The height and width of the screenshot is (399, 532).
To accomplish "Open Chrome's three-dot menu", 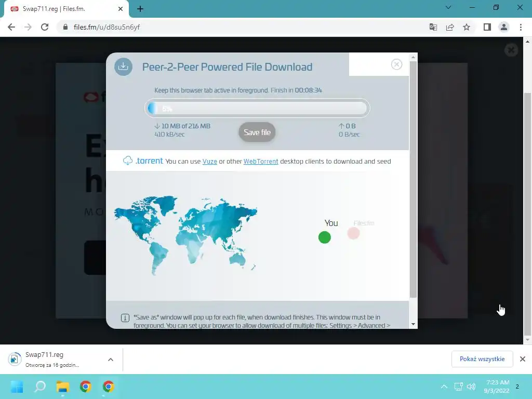I will click(521, 27).
